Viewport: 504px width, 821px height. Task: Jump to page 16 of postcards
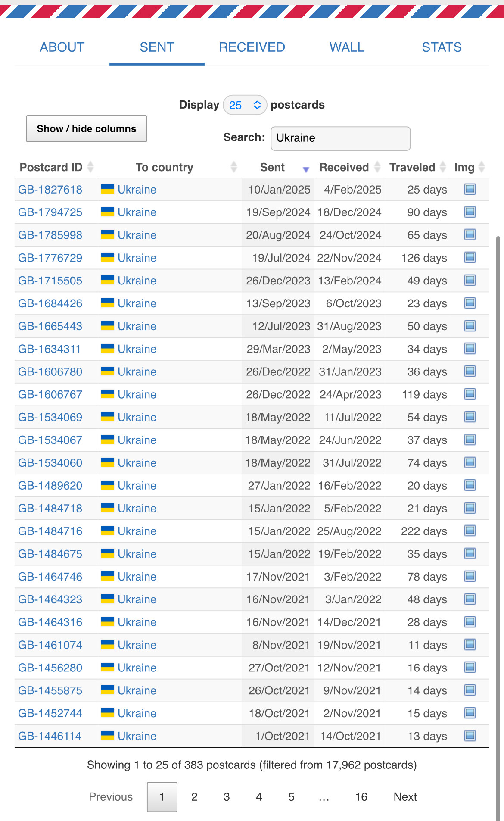pyautogui.click(x=361, y=797)
